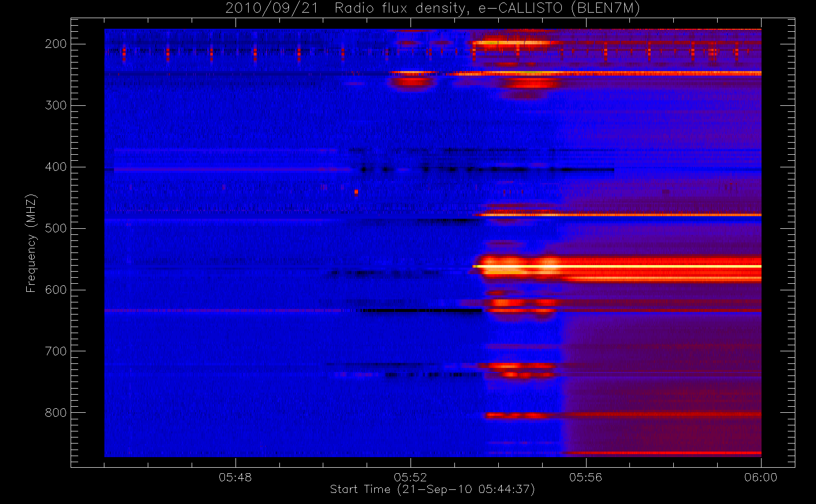Click the 'Start Time (21-Sep-10 05:44:37)' label
This screenshot has width=816, height=504.
tap(432, 489)
